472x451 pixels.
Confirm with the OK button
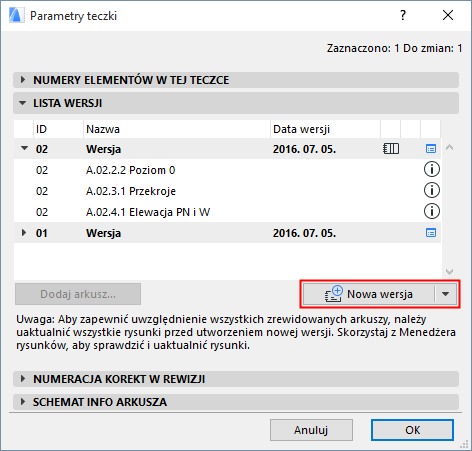(x=412, y=430)
